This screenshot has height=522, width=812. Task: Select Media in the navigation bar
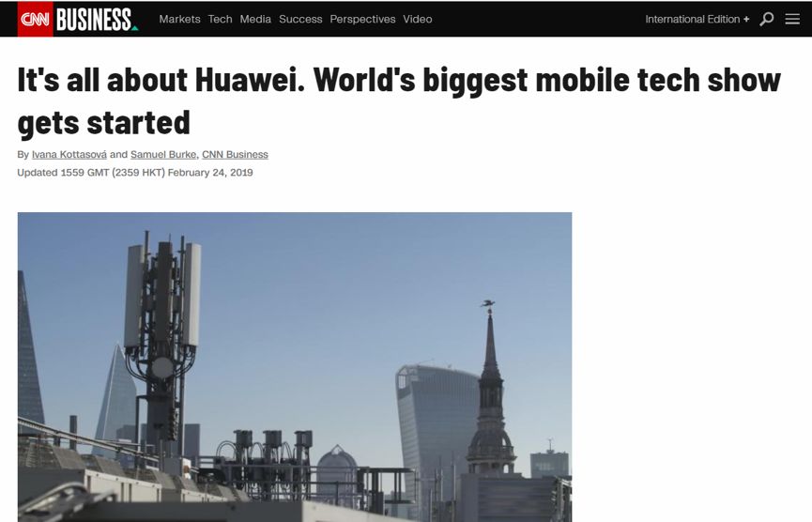click(255, 19)
